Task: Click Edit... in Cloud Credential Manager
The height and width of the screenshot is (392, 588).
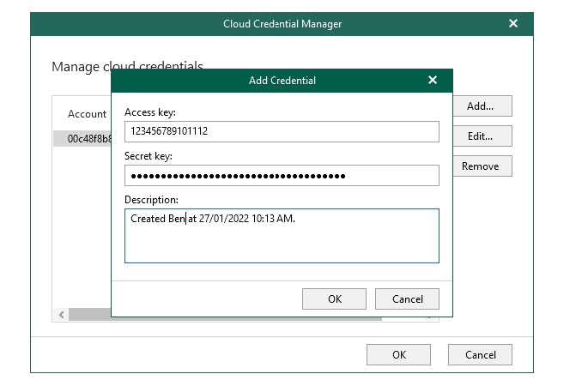Action: pyautogui.click(x=482, y=136)
